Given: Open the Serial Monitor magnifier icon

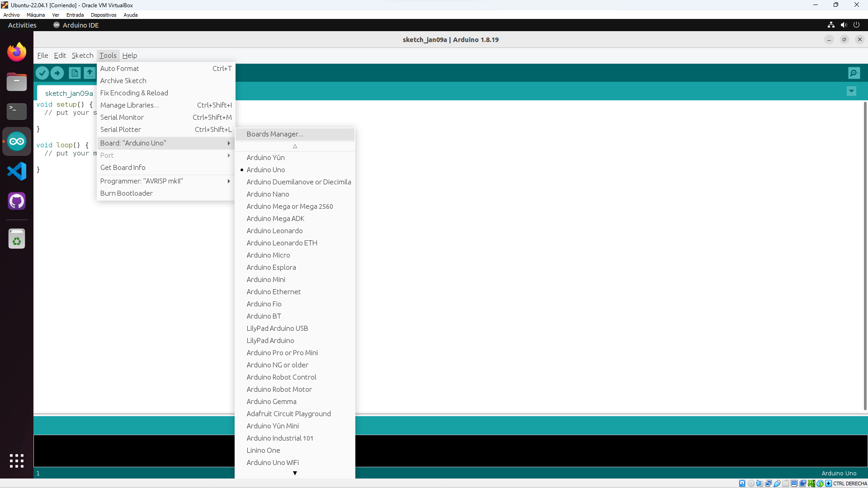Looking at the screenshot, I should point(854,73).
